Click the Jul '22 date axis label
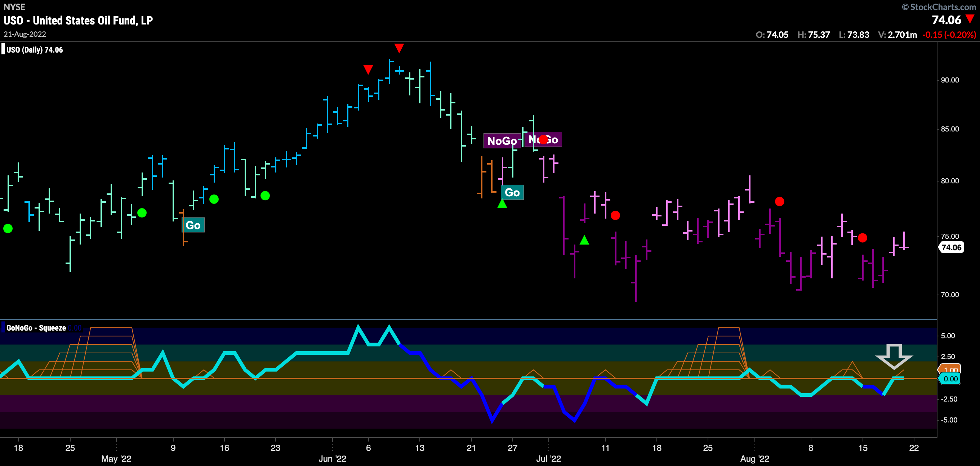 point(548,459)
